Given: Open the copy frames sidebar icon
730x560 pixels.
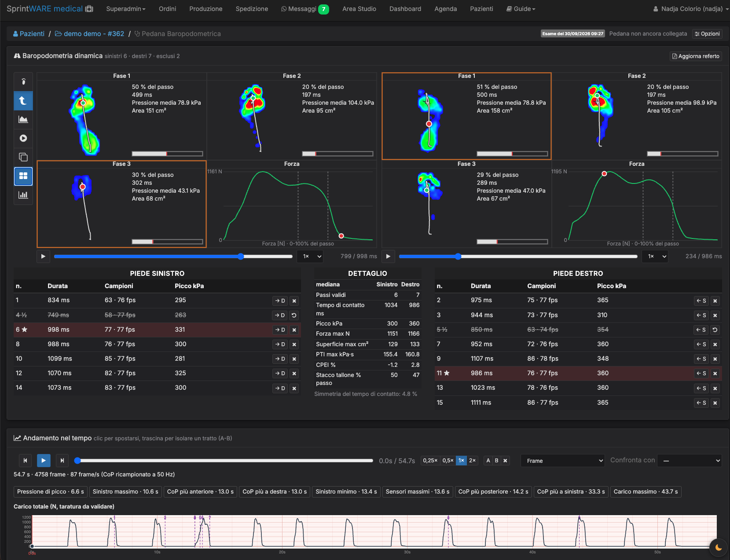Looking at the screenshot, I should (x=23, y=157).
